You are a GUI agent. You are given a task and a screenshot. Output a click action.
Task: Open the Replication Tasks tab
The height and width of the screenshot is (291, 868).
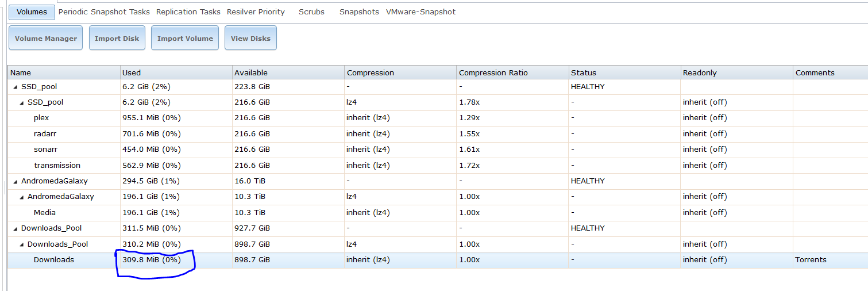[188, 12]
